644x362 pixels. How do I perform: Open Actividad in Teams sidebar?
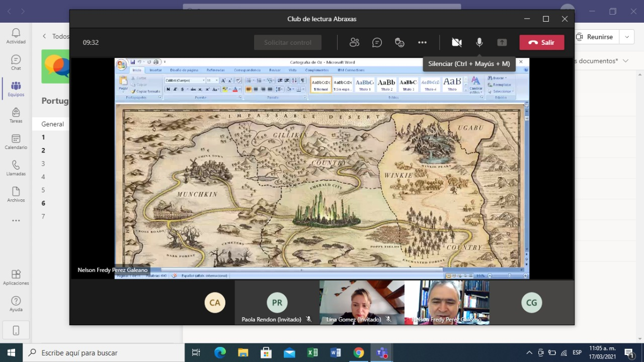[x=16, y=36]
